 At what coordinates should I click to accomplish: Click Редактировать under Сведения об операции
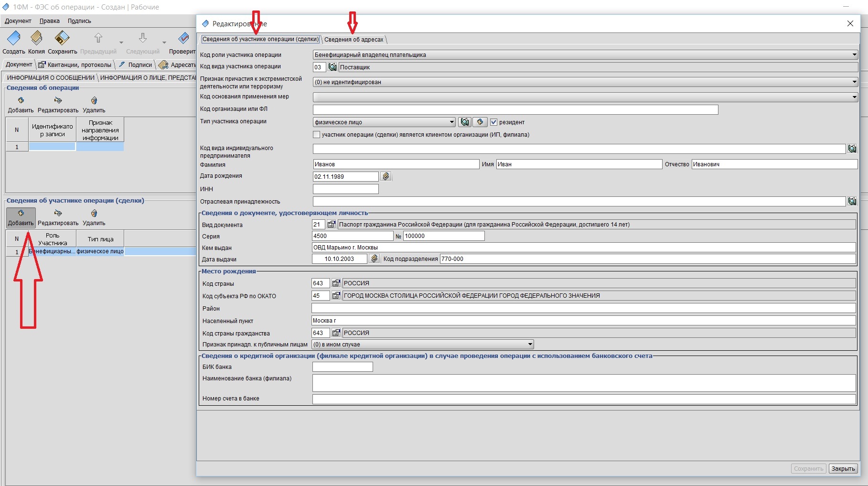point(58,105)
